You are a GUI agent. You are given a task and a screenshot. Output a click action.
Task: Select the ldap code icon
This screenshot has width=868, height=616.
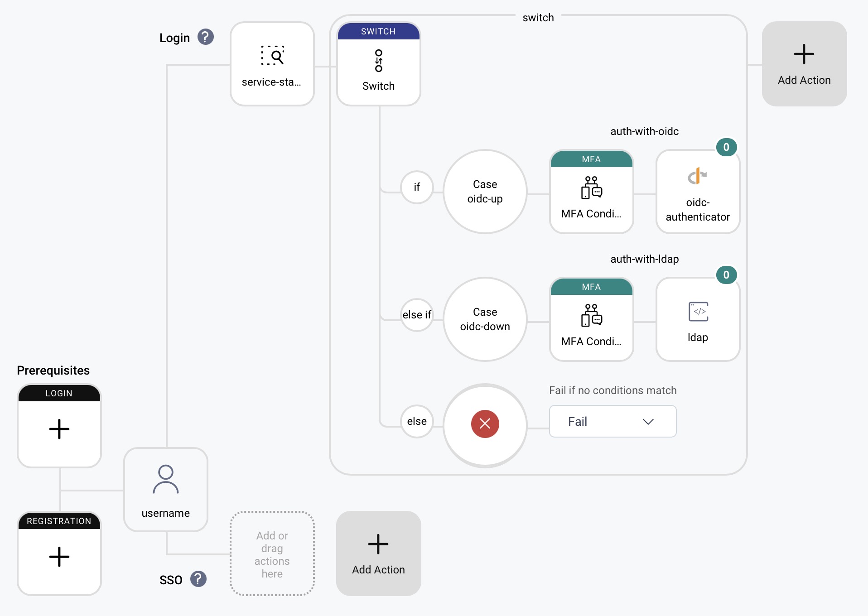click(697, 312)
